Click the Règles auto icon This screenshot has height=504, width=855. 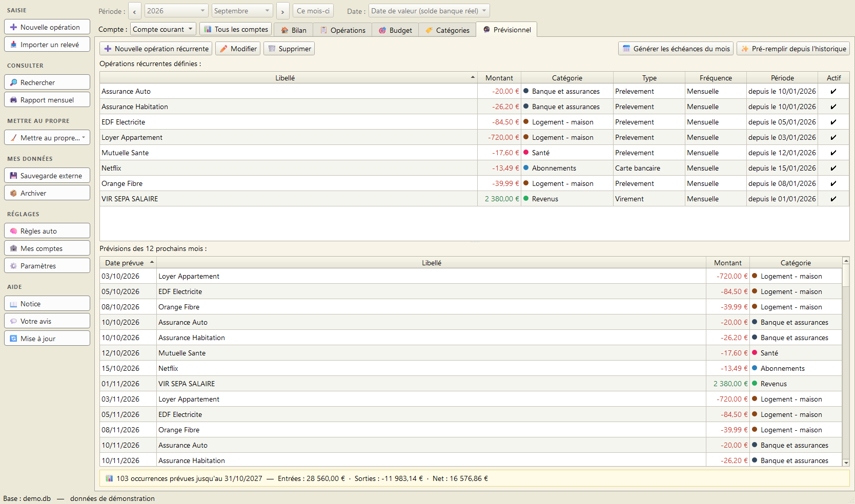(13, 231)
